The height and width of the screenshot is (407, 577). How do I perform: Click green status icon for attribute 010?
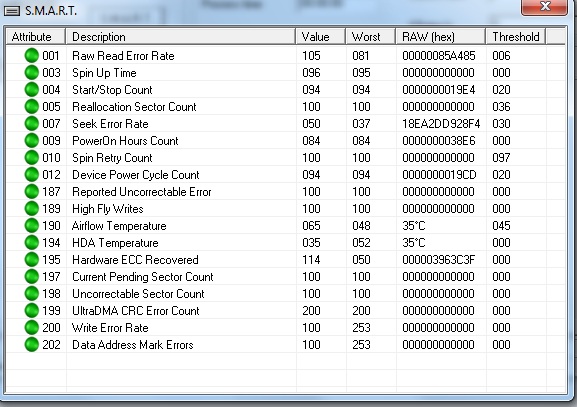[32, 158]
